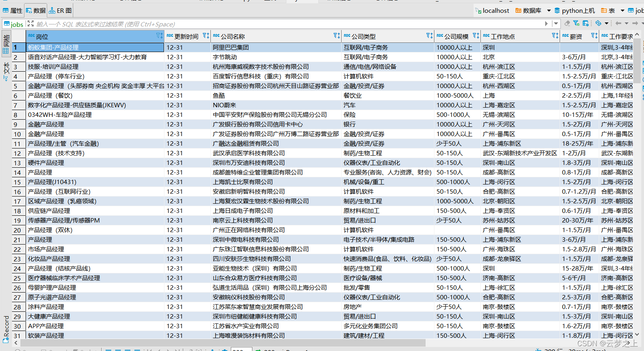Click the vertical scrollbar up arrow
644x351 pixels.
tap(637, 35)
